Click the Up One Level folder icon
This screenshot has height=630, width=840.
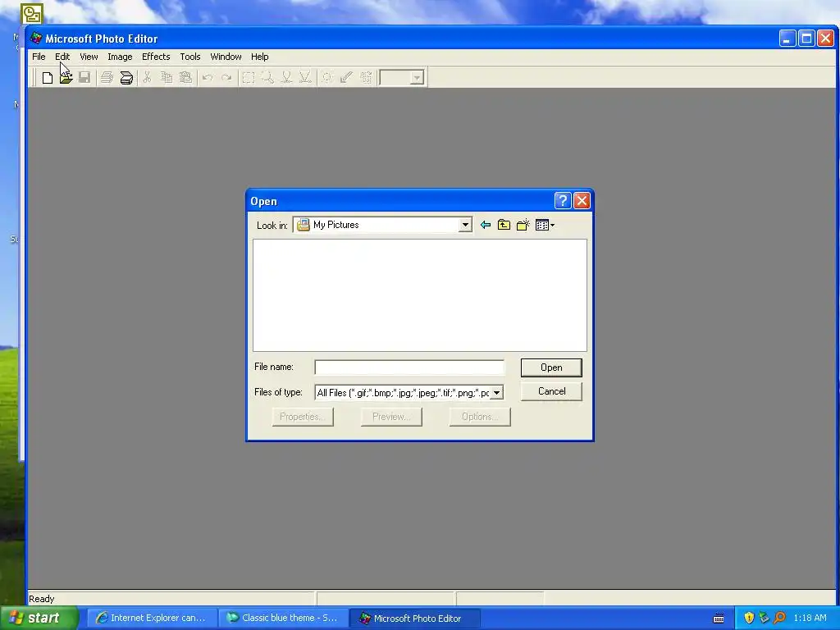pyautogui.click(x=504, y=225)
